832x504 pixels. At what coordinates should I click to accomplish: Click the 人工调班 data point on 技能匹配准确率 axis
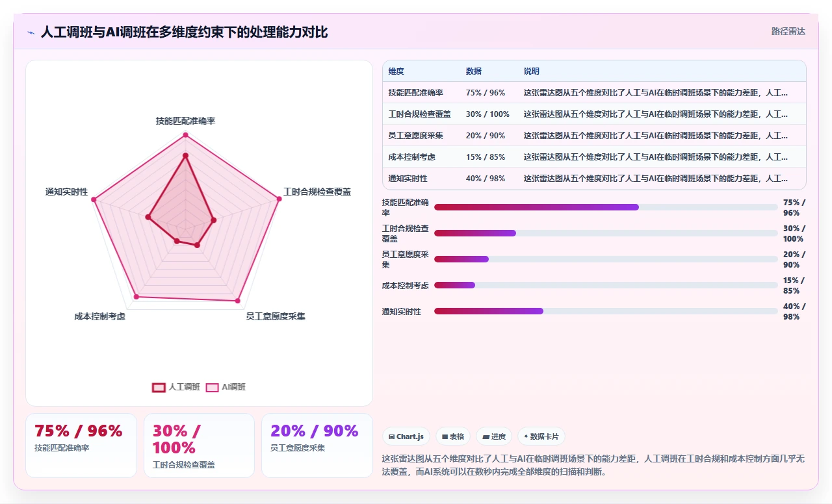pyautogui.click(x=185, y=156)
